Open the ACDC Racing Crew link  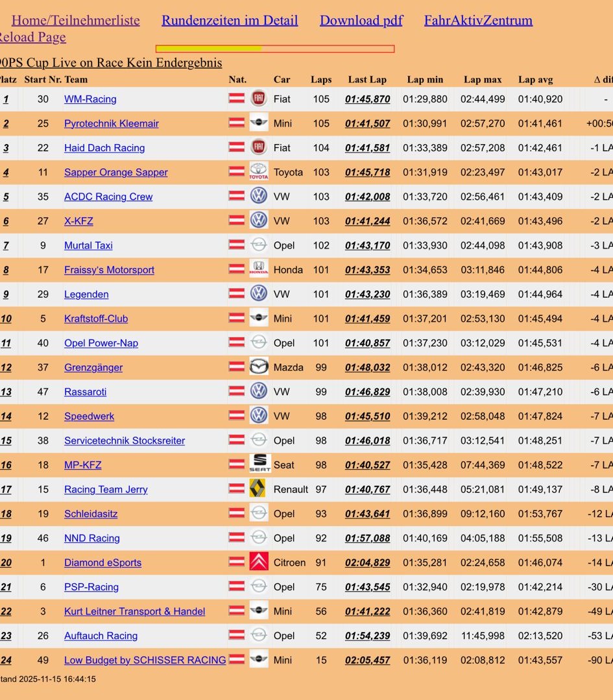[x=108, y=197]
